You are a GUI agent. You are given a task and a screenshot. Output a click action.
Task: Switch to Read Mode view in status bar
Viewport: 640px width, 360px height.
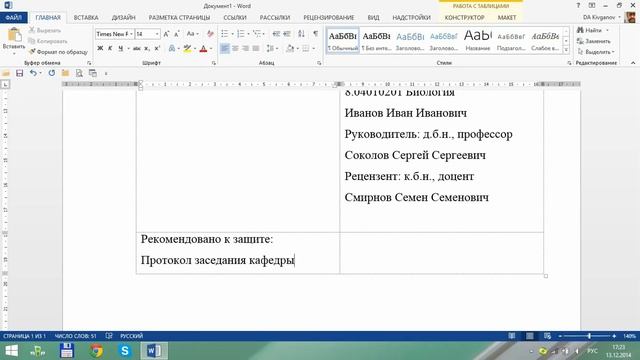512,336
